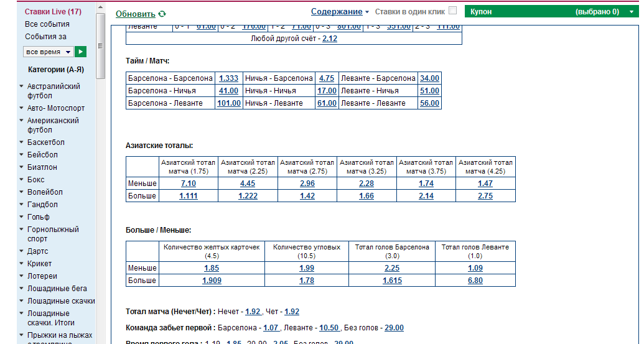Select Лотереи category

point(42,276)
